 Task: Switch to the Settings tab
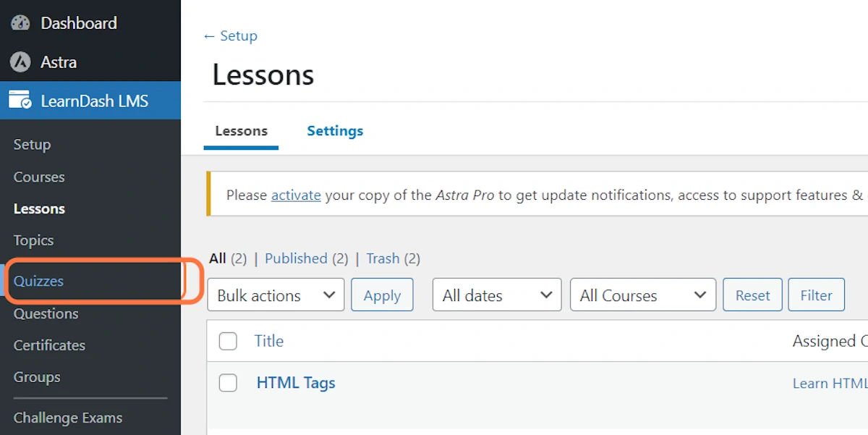click(x=335, y=131)
